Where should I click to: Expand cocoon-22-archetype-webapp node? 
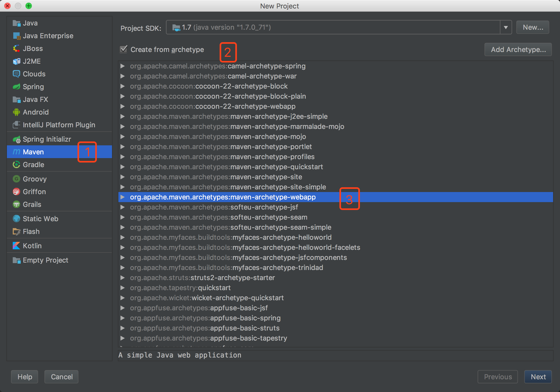tap(123, 106)
